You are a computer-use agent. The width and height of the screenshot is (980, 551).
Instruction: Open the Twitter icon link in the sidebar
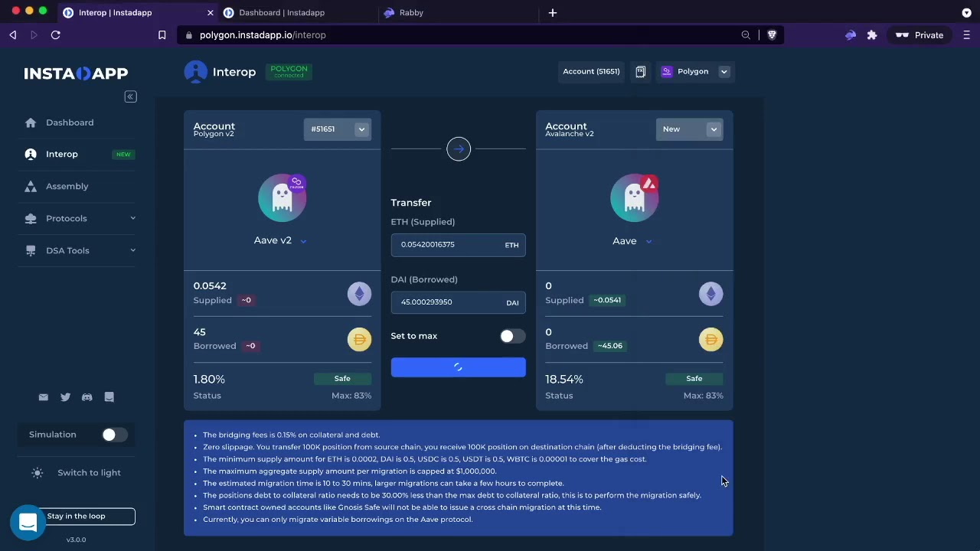(65, 397)
